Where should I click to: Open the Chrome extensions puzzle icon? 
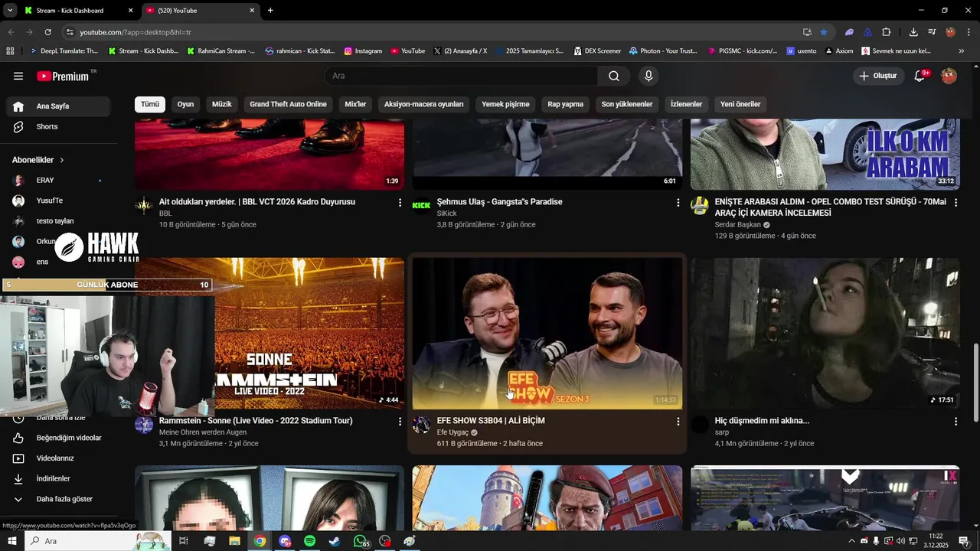(887, 32)
